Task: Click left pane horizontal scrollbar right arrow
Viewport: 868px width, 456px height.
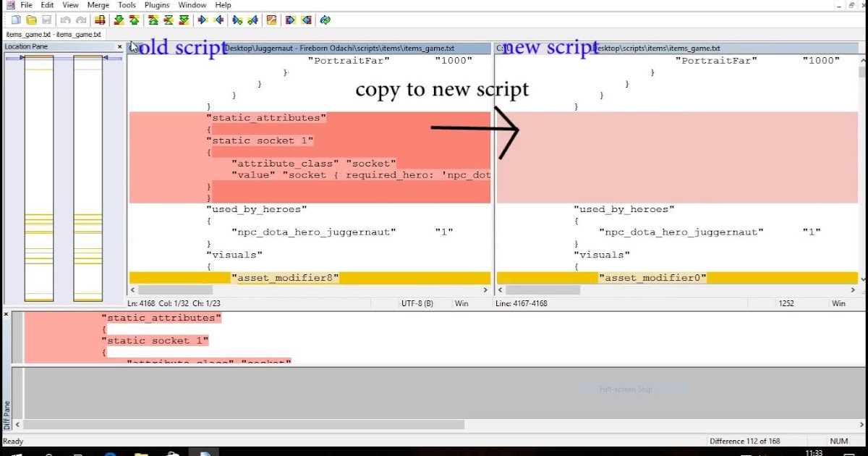Action: click(486, 290)
